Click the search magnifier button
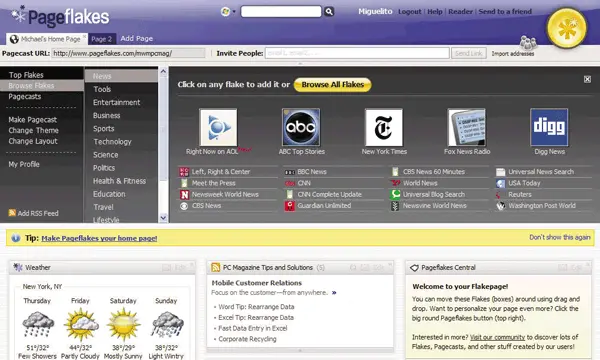The height and width of the screenshot is (360, 600). click(x=329, y=11)
